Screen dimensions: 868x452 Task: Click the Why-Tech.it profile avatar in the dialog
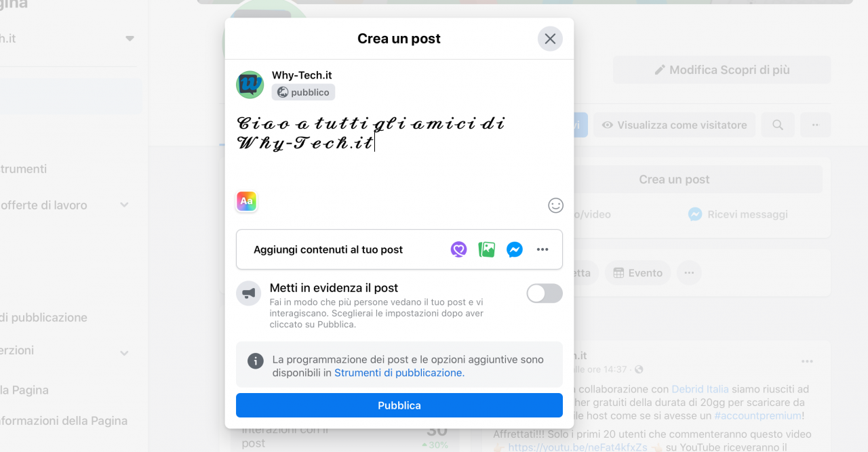(250, 85)
